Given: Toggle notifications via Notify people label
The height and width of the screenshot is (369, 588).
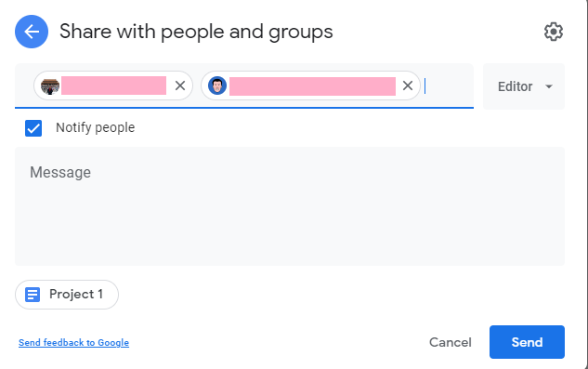Looking at the screenshot, I should click(96, 127).
